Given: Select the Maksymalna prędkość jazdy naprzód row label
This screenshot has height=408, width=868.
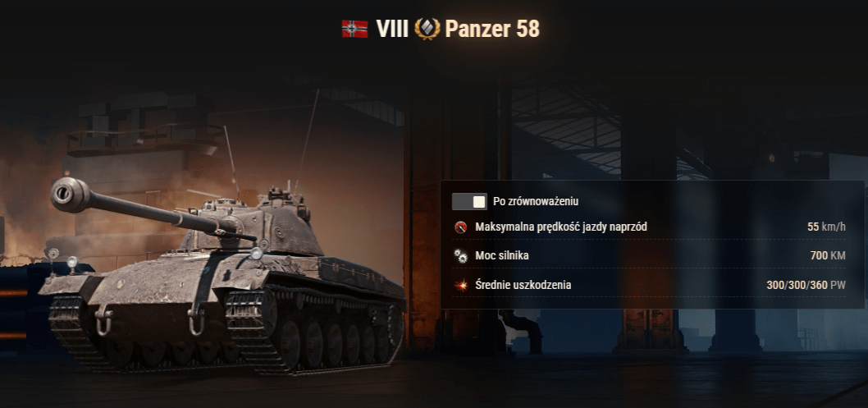Looking at the screenshot, I should (x=561, y=227).
